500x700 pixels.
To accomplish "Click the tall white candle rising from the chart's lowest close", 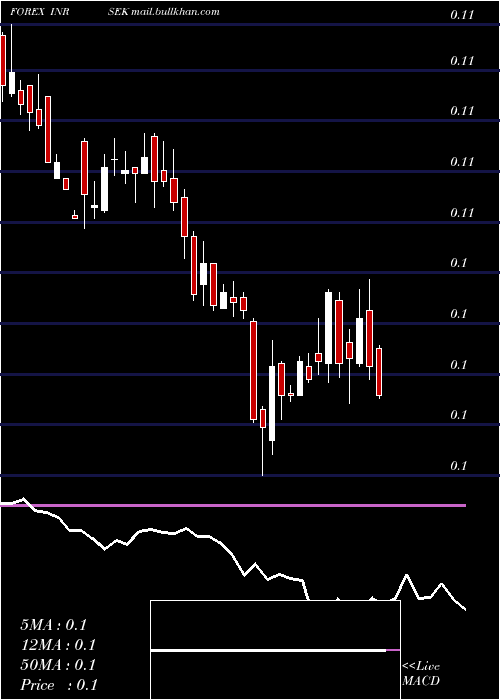I will point(272,404).
